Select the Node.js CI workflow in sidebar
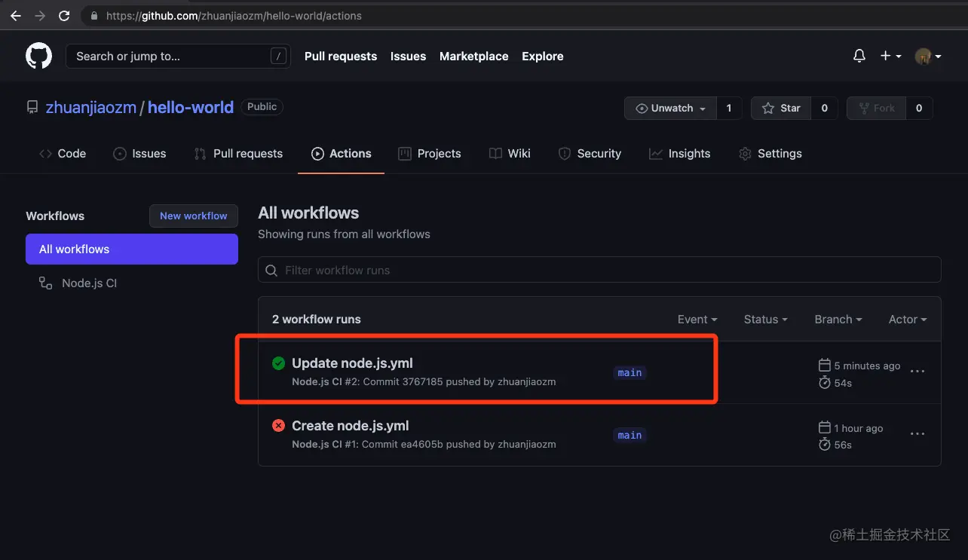968x560 pixels. [89, 283]
